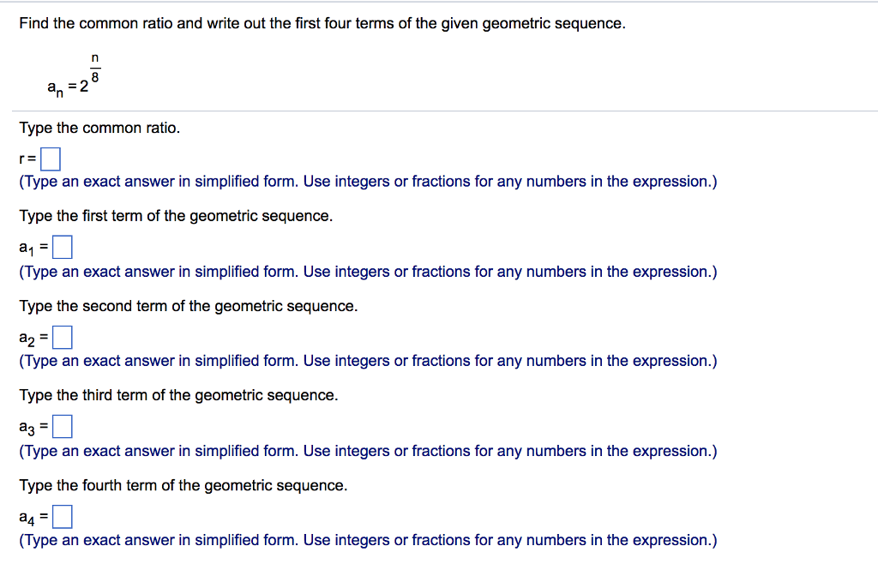Click the answer box for a₃
The height and width of the screenshot is (588, 878).
tap(62, 425)
